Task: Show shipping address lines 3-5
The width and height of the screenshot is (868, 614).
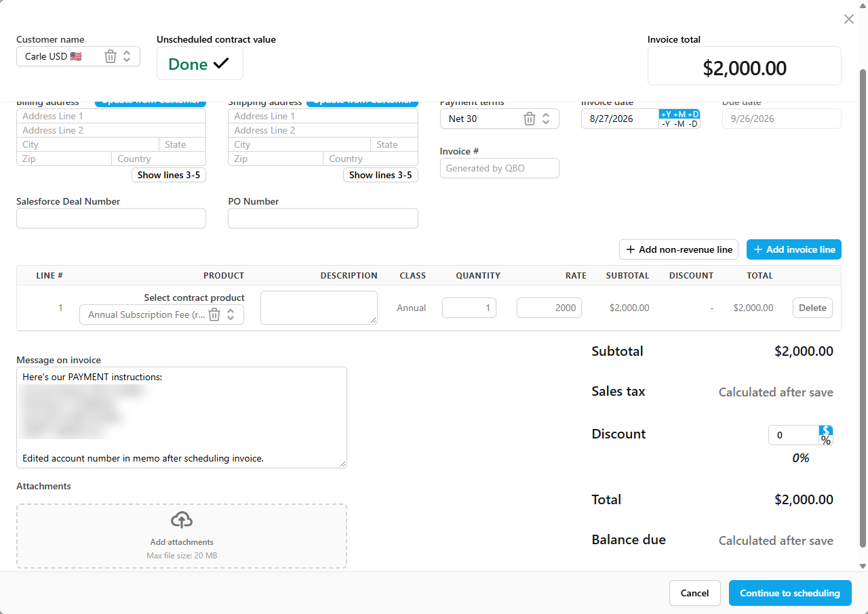Action: [x=380, y=175]
